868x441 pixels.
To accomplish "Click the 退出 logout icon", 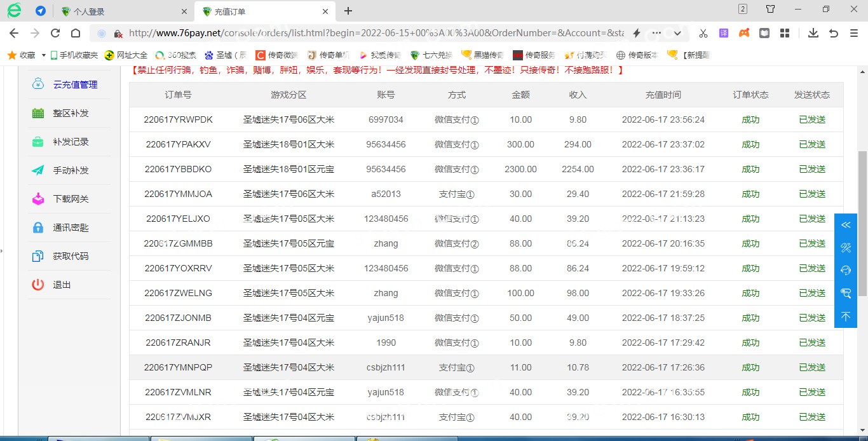I will click(x=38, y=285).
